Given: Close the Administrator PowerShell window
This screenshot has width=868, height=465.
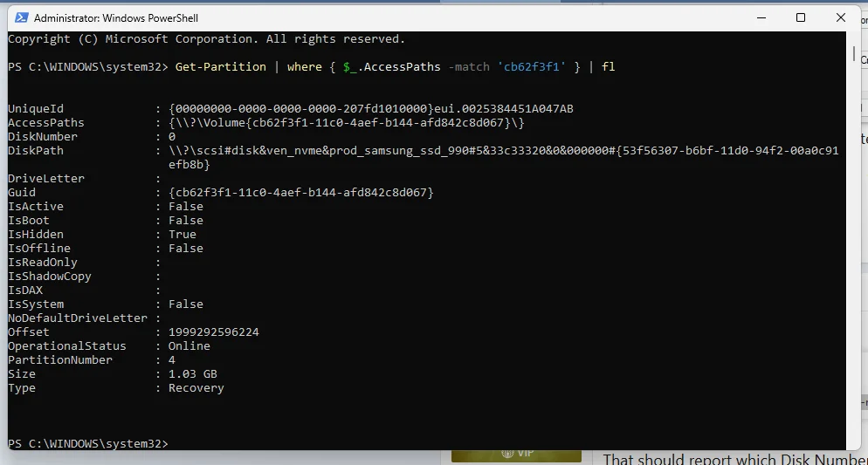Looking at the screenshot, I should pos(840,17).
